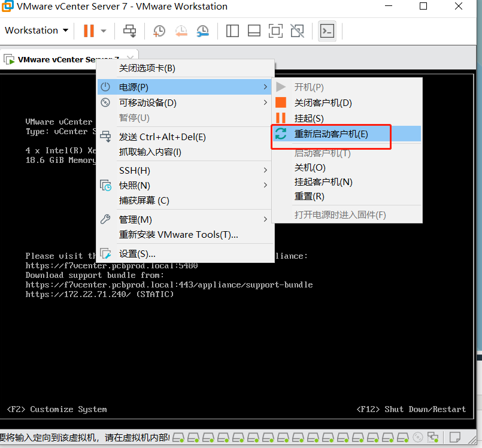Viewport: 482px width, 448px height.
Task: Choose 挂起客户机(N) suspend guest
Action: coord(347,182)
